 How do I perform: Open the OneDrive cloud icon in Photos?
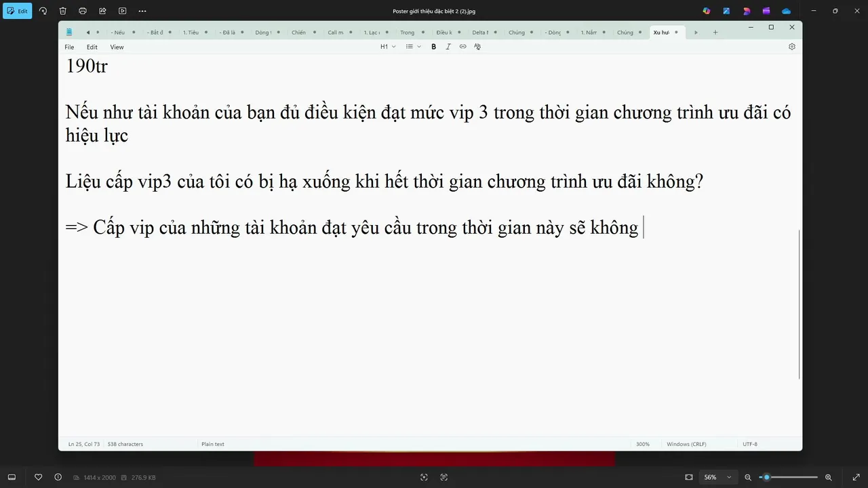786,11
